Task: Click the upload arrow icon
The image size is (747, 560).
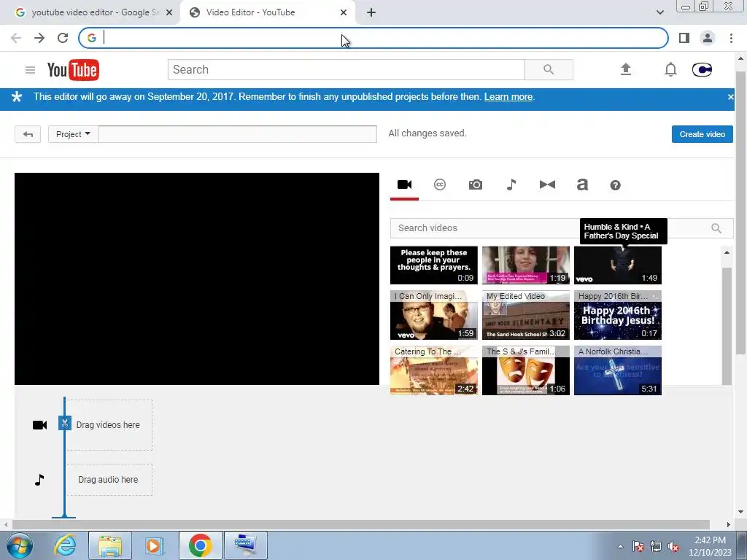Action: [x=625, y=69]
